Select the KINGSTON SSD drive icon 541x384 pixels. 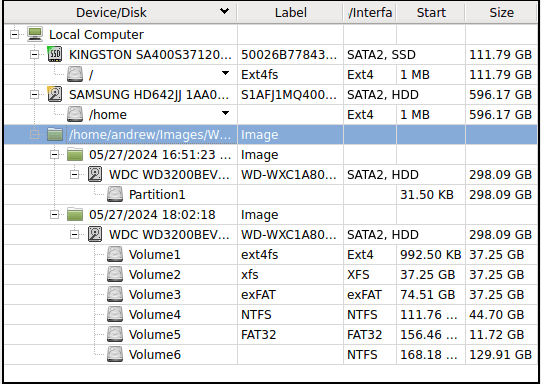click(55, 55)
